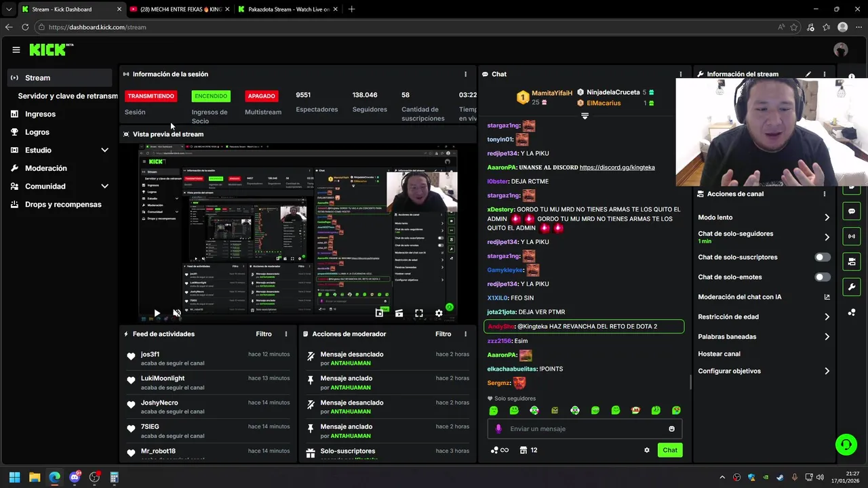Screen dimensions: 868x488
Task: Open stream information three-dot menu
Action: point(825,74)
